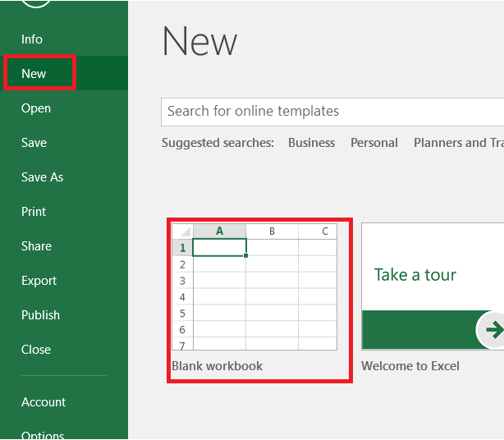Create a Blank workbook from thumbnail
The image size is (504, 440).
(x=254, y=286)
